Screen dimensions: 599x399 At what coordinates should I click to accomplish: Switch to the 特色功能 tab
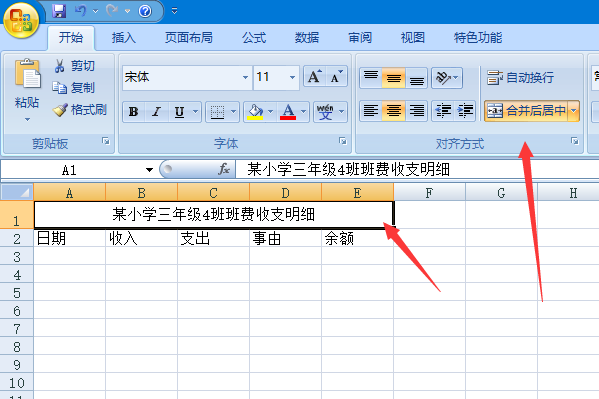pyautogui.click(x=478, y=38)
